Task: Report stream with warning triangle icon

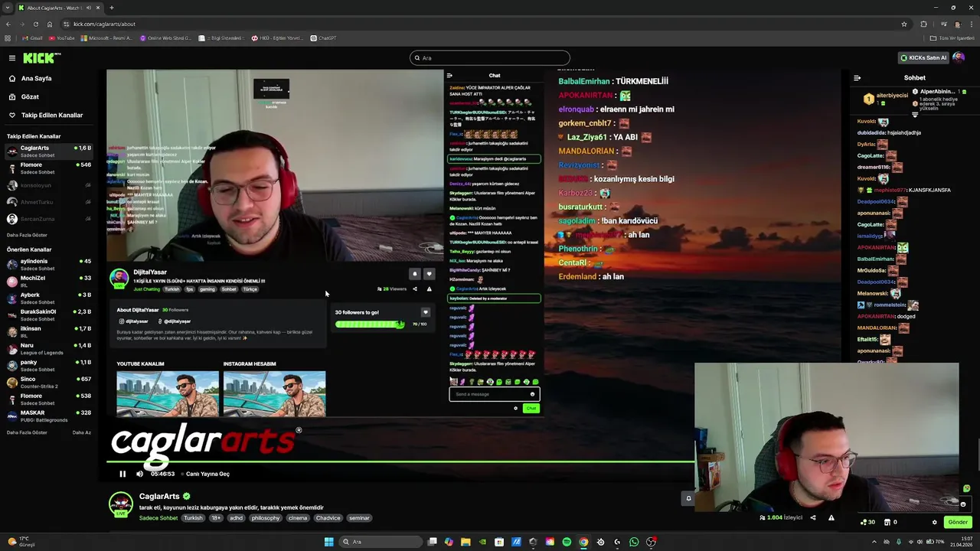Action: click(831, 518)
